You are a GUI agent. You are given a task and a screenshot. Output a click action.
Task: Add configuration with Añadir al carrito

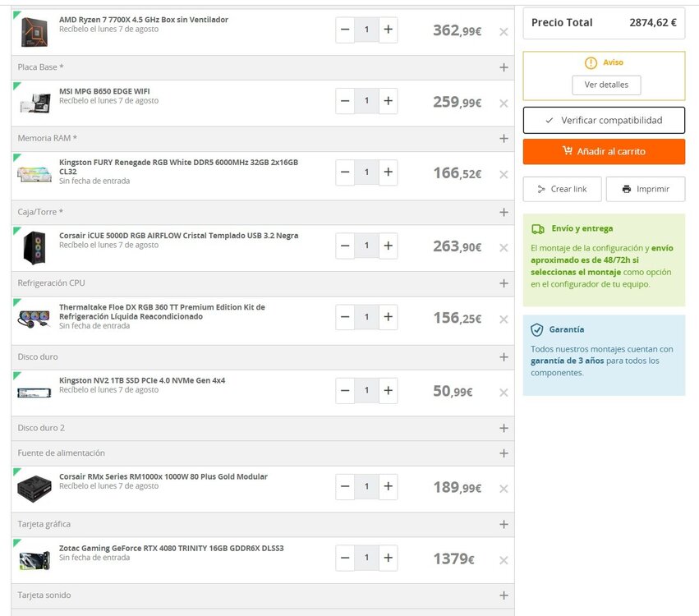[604, 152]
